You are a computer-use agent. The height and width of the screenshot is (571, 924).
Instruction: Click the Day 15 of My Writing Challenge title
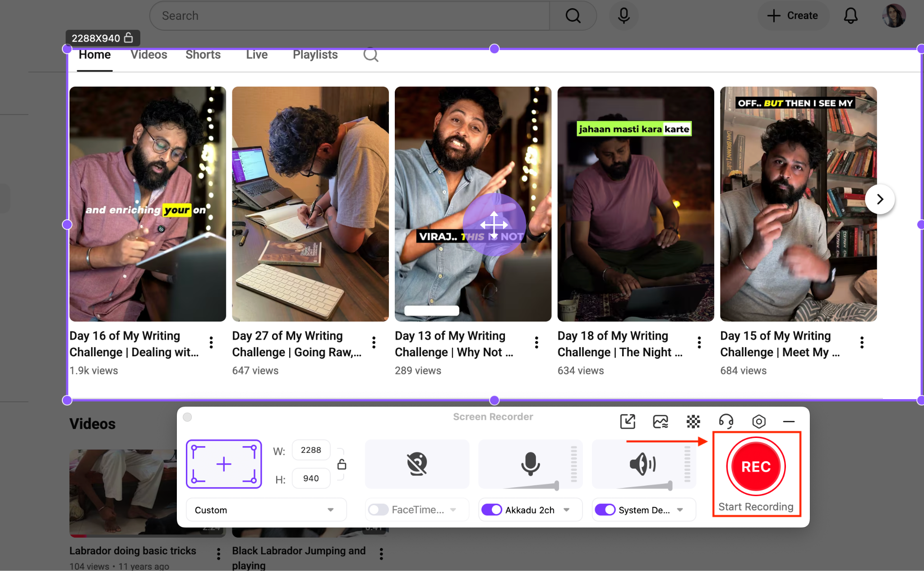click(x=780, y=344)
